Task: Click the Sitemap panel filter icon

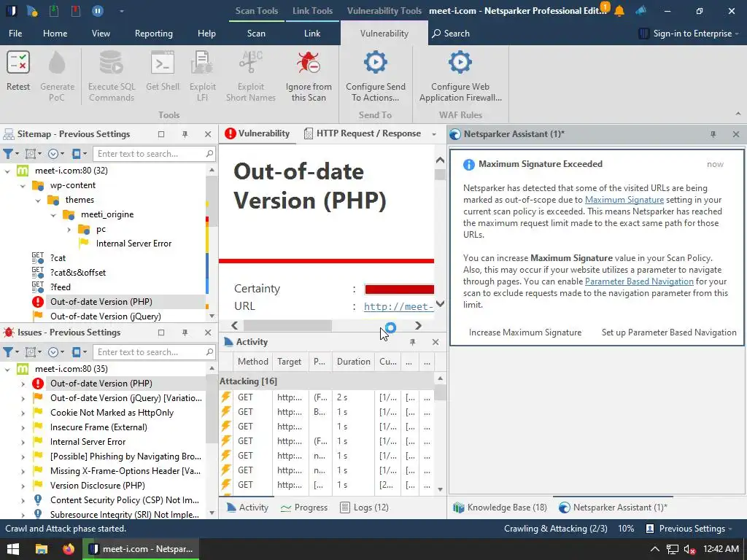Action: tap(8, 154)
